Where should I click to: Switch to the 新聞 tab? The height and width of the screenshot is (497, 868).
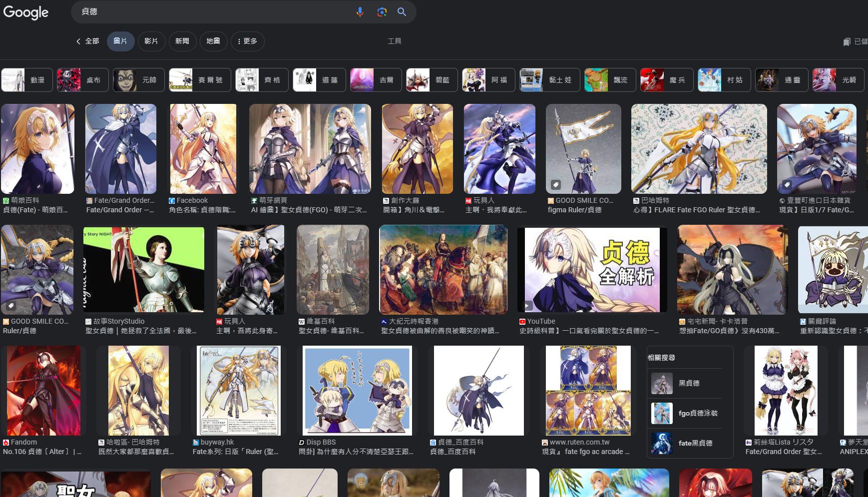[182, 41]
